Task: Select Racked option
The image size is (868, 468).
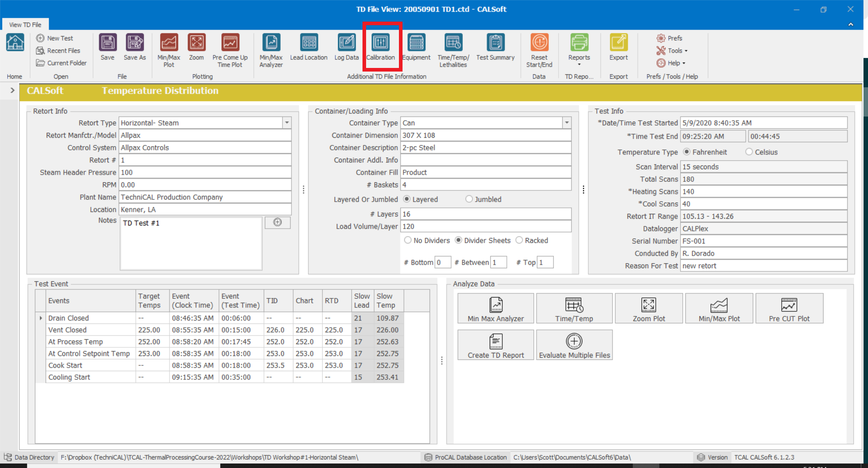Action: (x=519, y=240)
